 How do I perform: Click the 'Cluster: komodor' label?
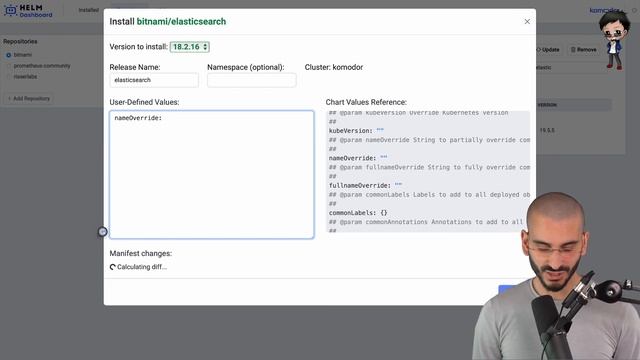coord(333,67)
